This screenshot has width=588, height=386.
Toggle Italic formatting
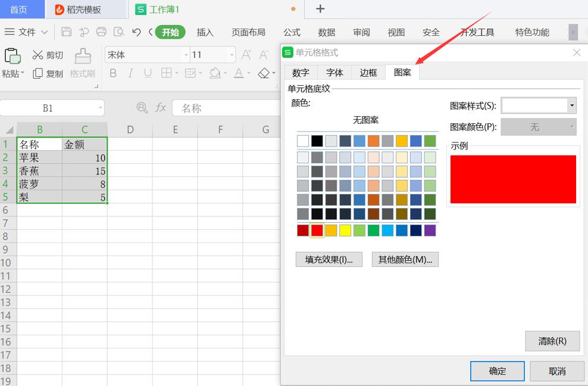tap(130, 73)
